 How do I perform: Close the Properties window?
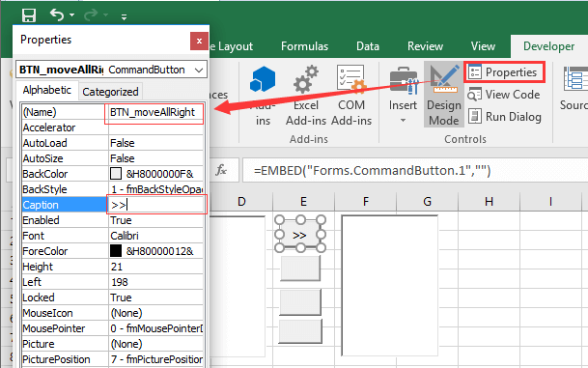pyautogui.click(x=199, y=41)
